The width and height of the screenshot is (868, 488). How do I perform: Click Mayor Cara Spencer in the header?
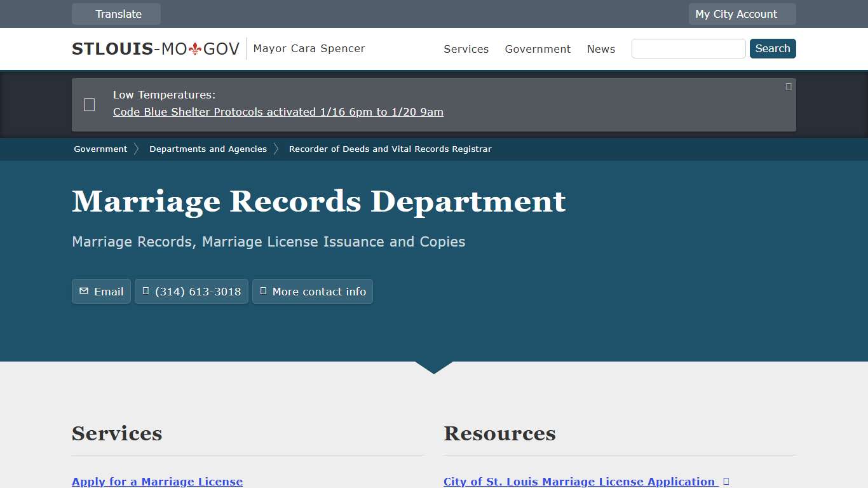309,48
